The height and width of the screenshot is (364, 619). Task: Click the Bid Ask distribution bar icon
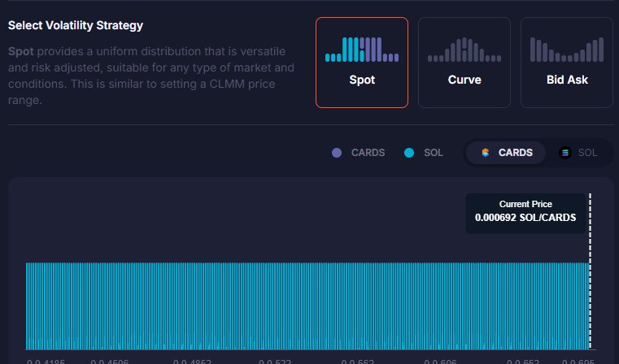[567, 50]
